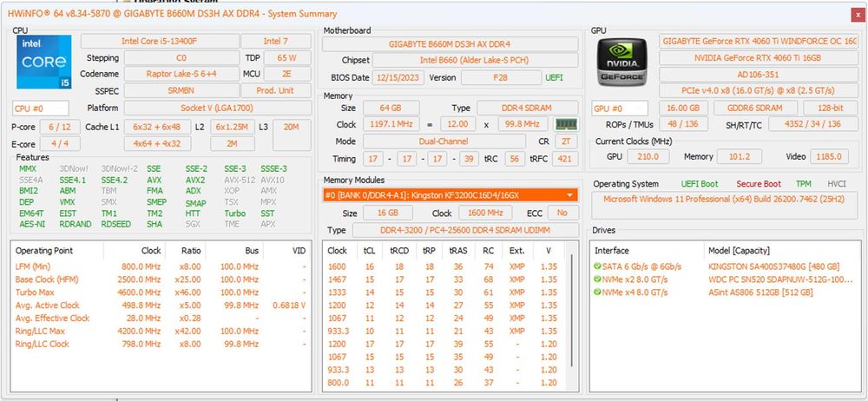
Task: Click the memory size 64 GB field
Action: point(391,108)
